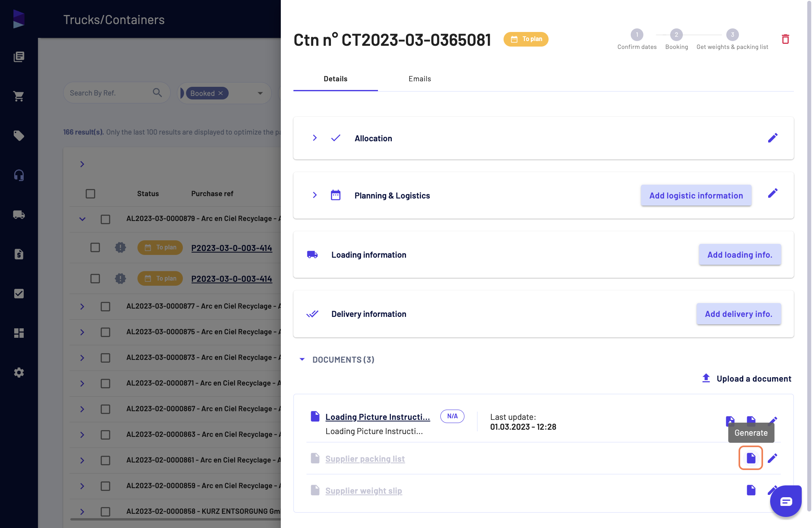812x528 pixels.
Task: Switch to the Emails tab
Action: coord(419,79)
